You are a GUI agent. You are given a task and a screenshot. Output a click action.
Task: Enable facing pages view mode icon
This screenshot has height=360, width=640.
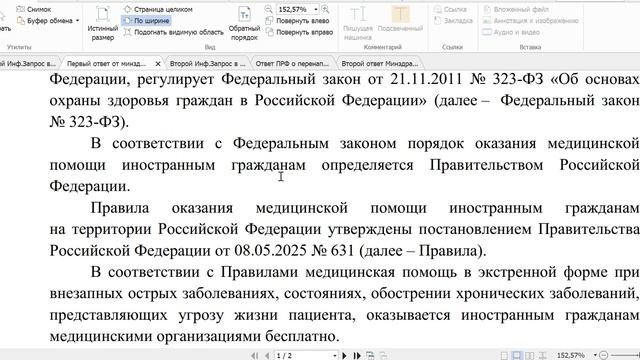click(530, 356)
